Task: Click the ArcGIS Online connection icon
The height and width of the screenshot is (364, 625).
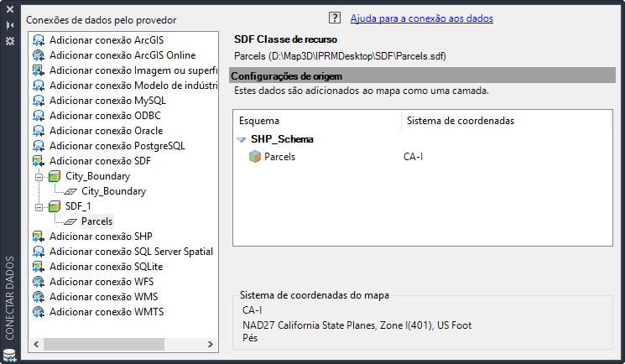Action: (39, 55)
